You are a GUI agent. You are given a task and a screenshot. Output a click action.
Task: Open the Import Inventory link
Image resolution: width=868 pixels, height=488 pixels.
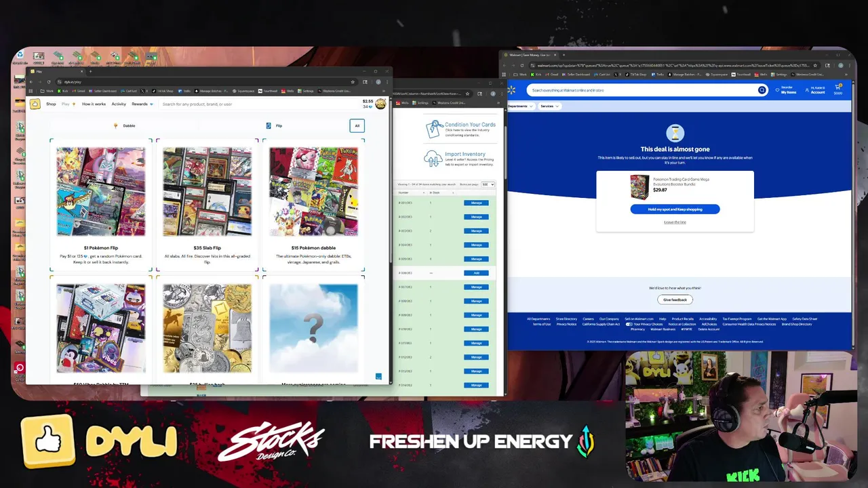[x=465, y=155]
